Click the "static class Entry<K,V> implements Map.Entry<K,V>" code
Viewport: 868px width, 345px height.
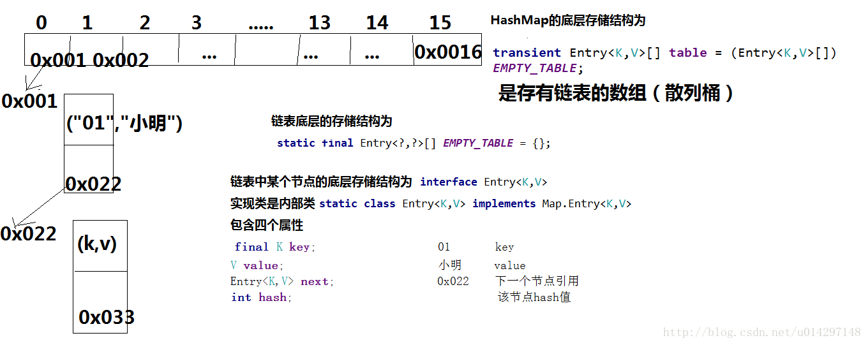click(475, 203)
